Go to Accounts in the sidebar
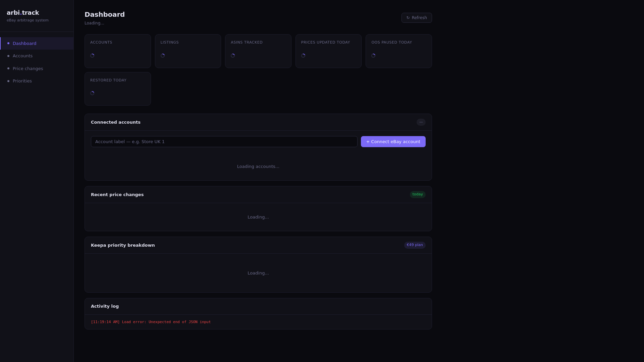The image size is (644, 362). tap(37, 56)
